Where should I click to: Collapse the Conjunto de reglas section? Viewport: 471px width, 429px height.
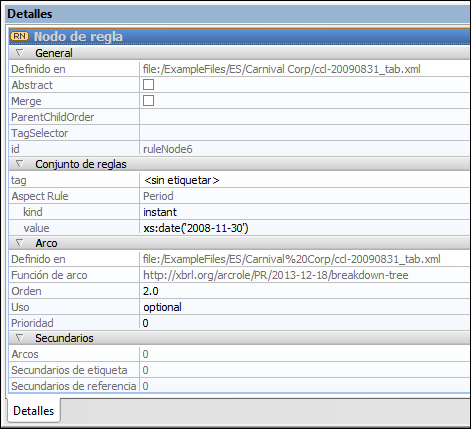tap(20, 164)
